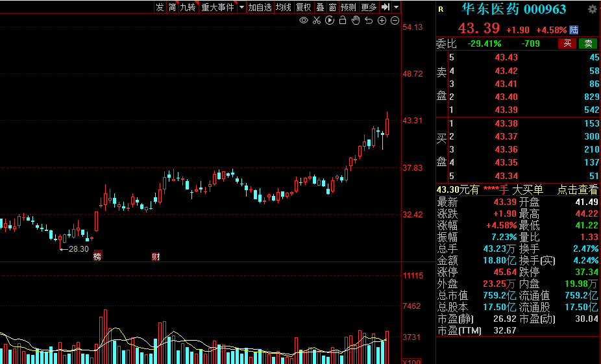Expand the dropdown arrow after 重大事件

click(x=241, y=7)
